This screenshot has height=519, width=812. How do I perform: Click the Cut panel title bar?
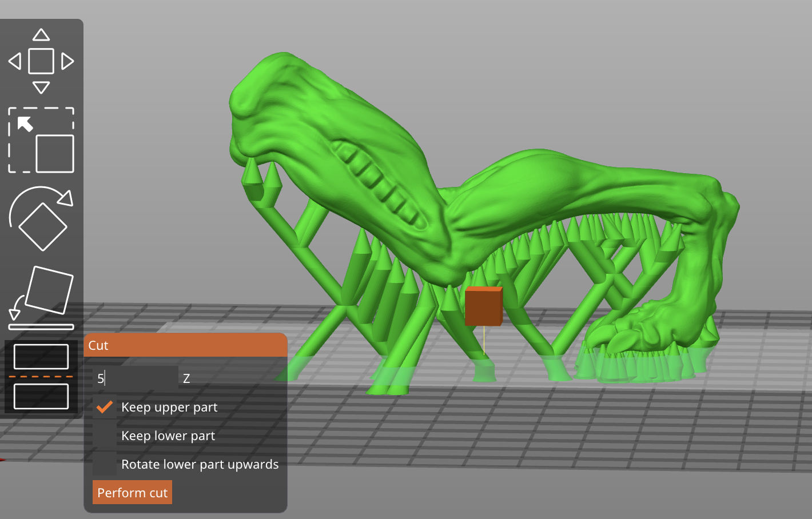point(185,345)
